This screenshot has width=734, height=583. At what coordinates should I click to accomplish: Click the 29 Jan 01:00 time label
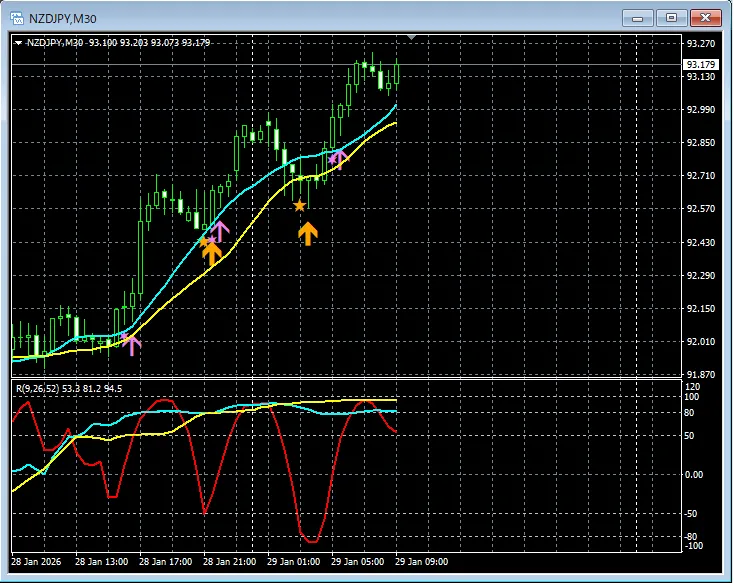[292, 561]
